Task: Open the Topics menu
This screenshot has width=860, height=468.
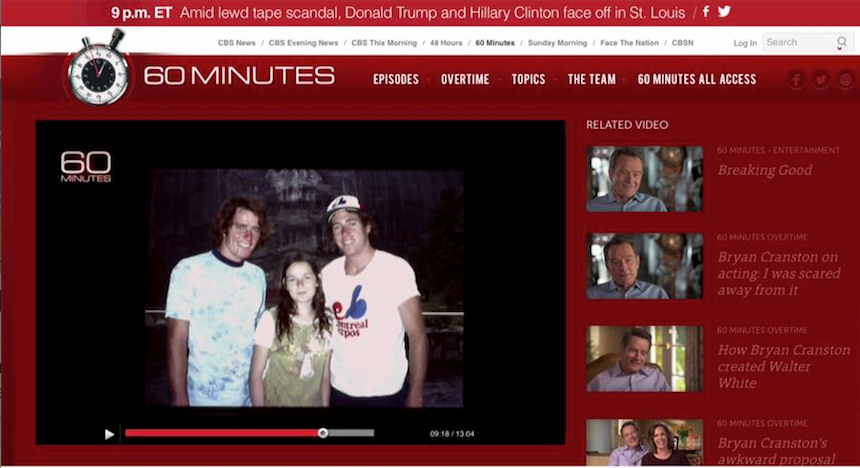Action: tap(528, 80)
